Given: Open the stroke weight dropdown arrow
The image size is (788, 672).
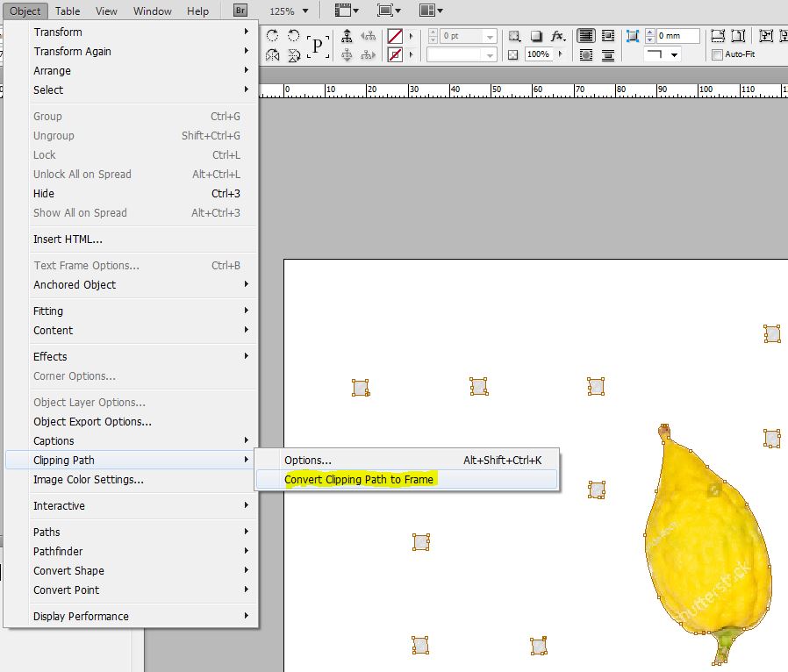Looking at the screenshot, I should pyautogui.click(x=490, y=36).
